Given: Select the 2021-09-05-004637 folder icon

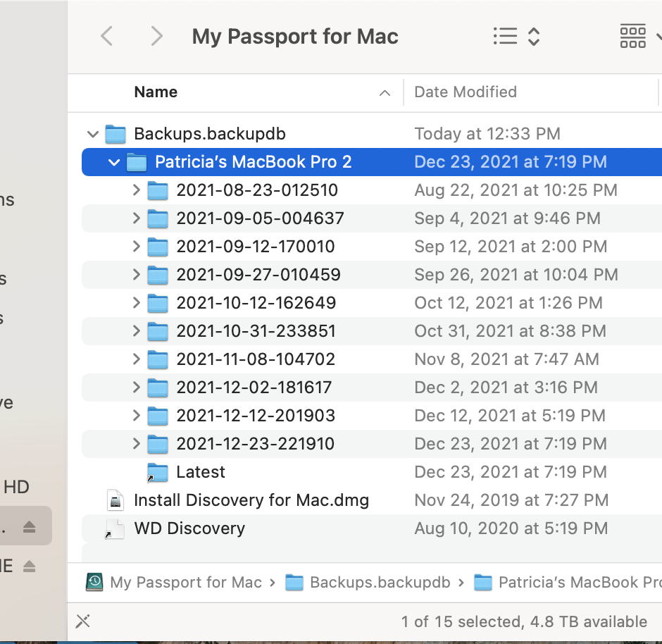Looking at the screenshot, I should [158, 218].
